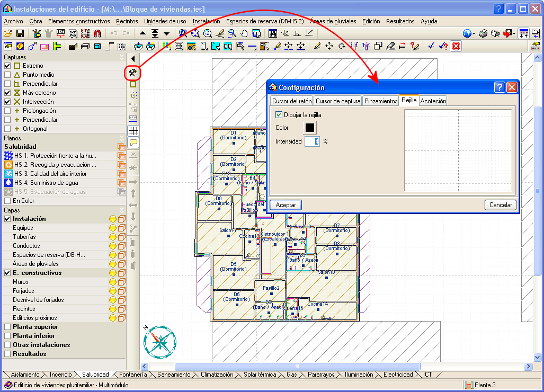Click the yellow speech bubble tooltip icon
Viewport: 544px width, 392px height.
(x=133, y=142)
